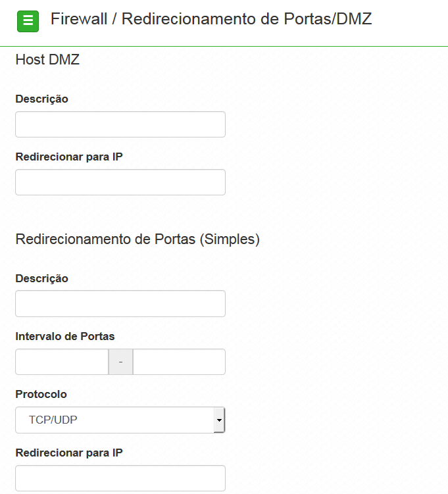Screen dimensions: 448x494
Task: Select Host DMZ Redirecionar para IP field
Action: [120, 182]
